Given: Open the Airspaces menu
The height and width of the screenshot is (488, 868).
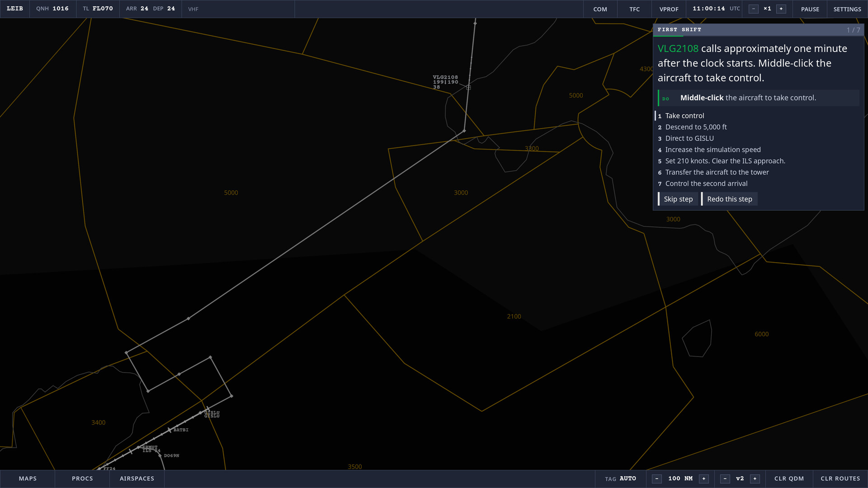Looking at the screenshot, I should (x=137, y=479).
